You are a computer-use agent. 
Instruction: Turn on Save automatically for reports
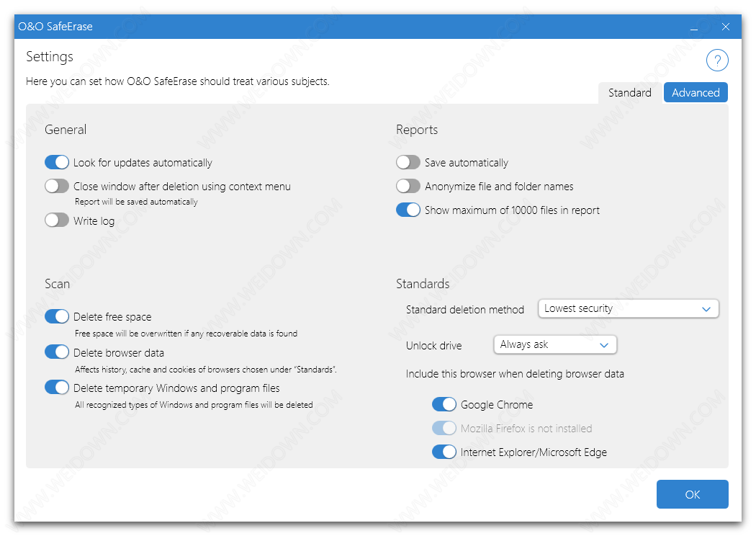pyautogui.click(x=408, y=163)
